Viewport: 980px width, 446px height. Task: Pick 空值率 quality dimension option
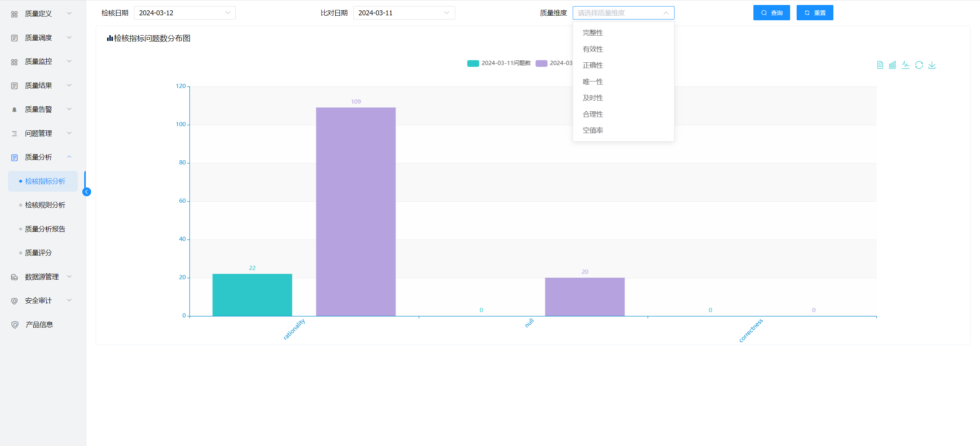point(593,130)
